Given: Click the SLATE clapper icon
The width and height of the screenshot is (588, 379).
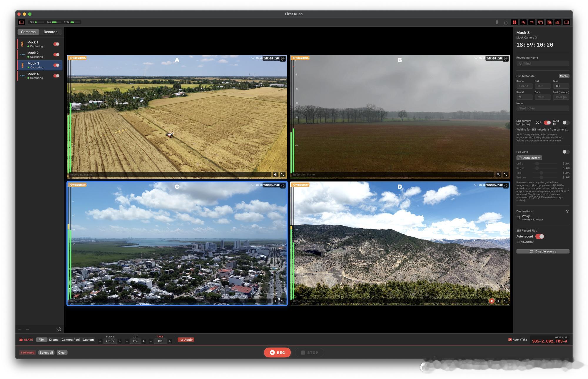Looking at the screenshot, I should [21, 340].
